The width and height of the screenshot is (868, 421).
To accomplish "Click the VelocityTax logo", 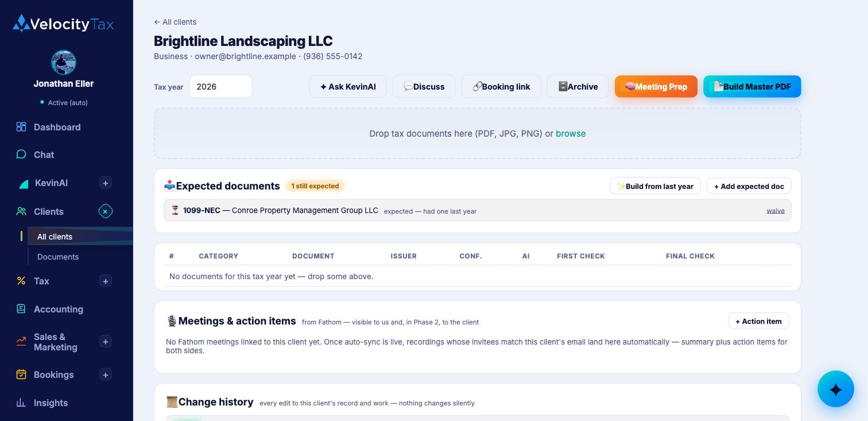I will [x=63, y=24].
